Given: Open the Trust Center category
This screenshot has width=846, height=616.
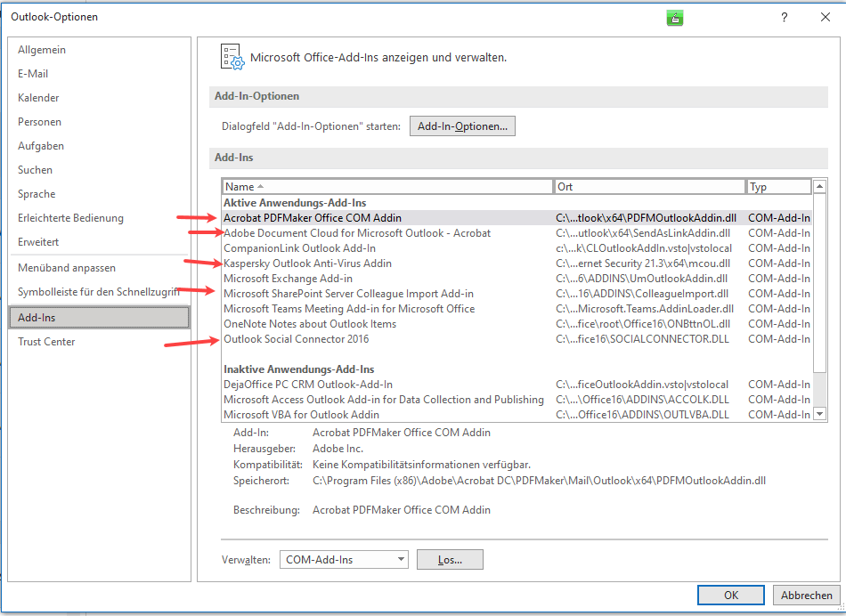Looking at the screenshot, I should click(x=99, y=342).
